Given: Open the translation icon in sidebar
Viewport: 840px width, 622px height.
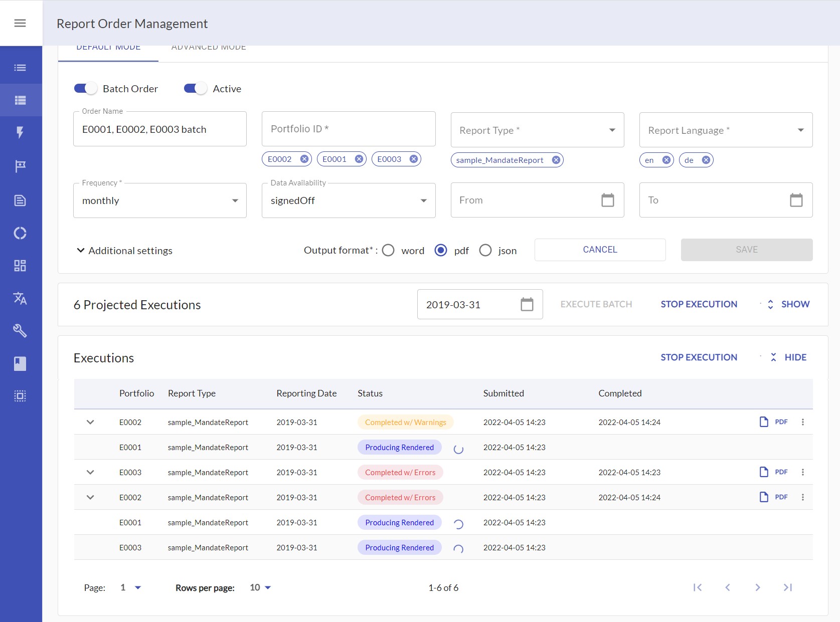Looking at the screenshot, I should [x=20, y=298].
